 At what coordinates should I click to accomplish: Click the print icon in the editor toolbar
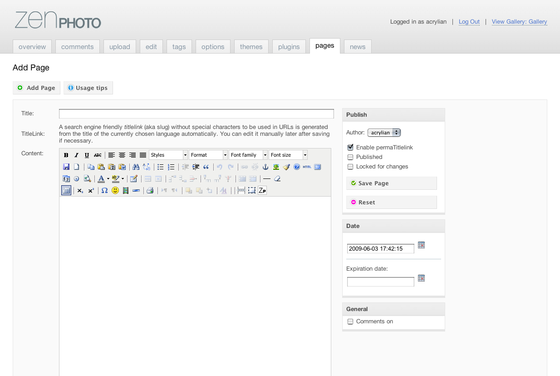point(150,190)
